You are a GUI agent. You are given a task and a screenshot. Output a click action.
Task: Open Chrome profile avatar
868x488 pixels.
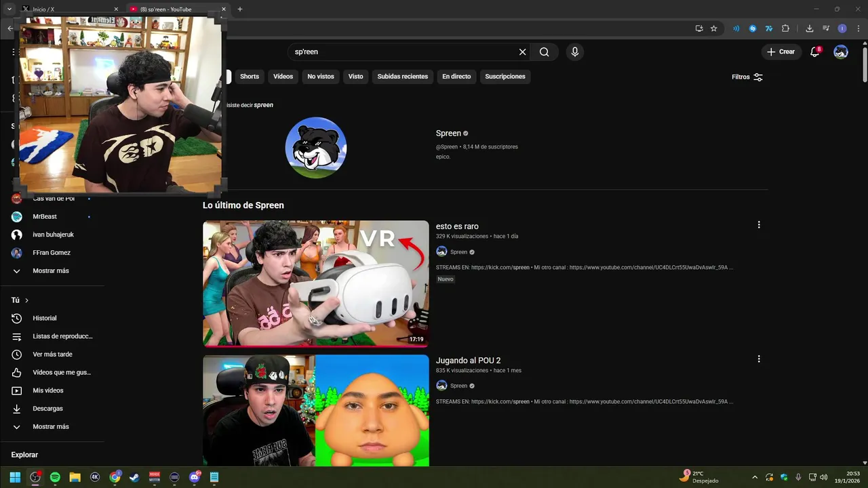point(842,28)
